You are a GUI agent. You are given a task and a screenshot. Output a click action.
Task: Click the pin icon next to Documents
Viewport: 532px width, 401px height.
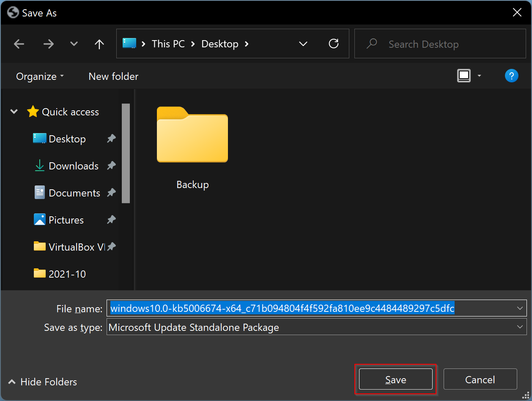click(112, 193)
